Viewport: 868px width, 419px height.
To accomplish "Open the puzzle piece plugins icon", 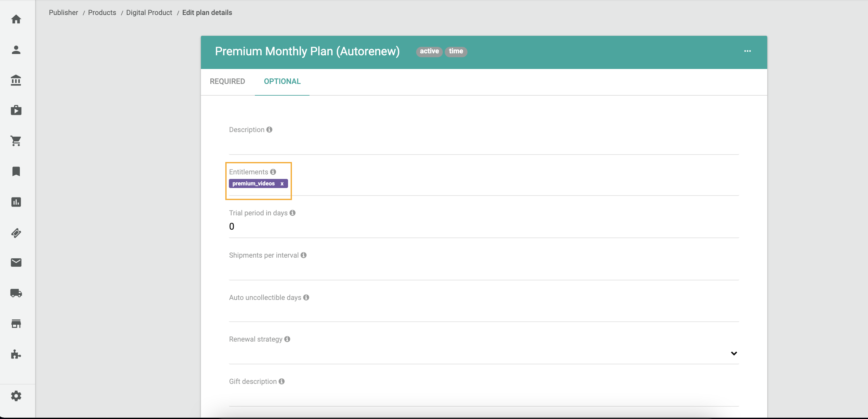I will [x=16, y=354].
